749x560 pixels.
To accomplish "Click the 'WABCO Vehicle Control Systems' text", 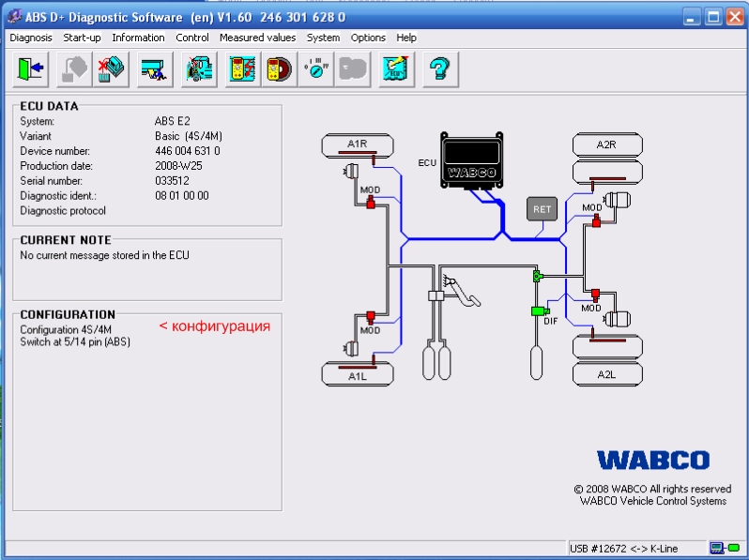I will [x=653, y=501].
